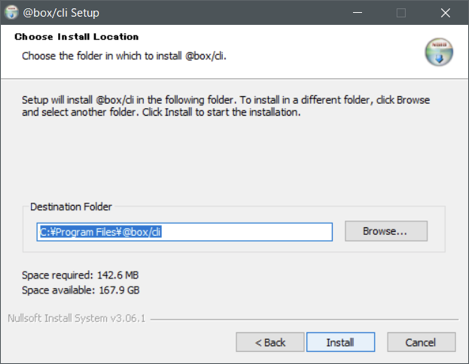Click the 'Choose Install Location' heading

(76, 37)
